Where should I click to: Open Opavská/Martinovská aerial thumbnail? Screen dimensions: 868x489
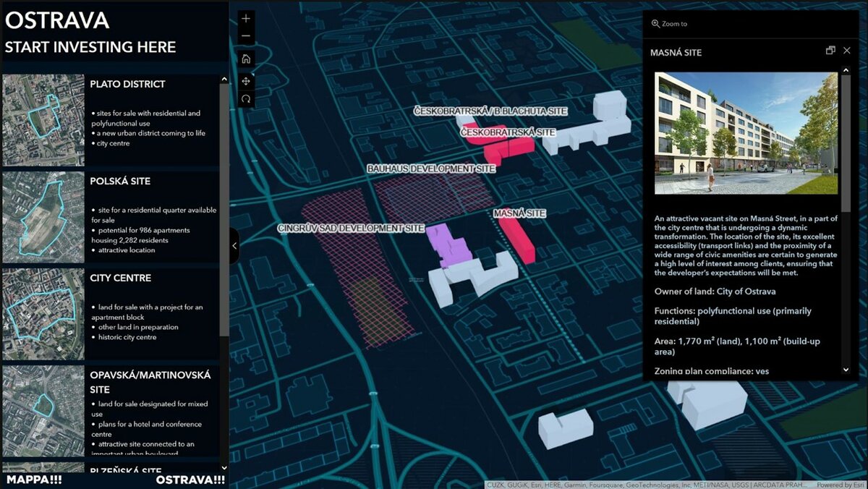tap(43, 411)
